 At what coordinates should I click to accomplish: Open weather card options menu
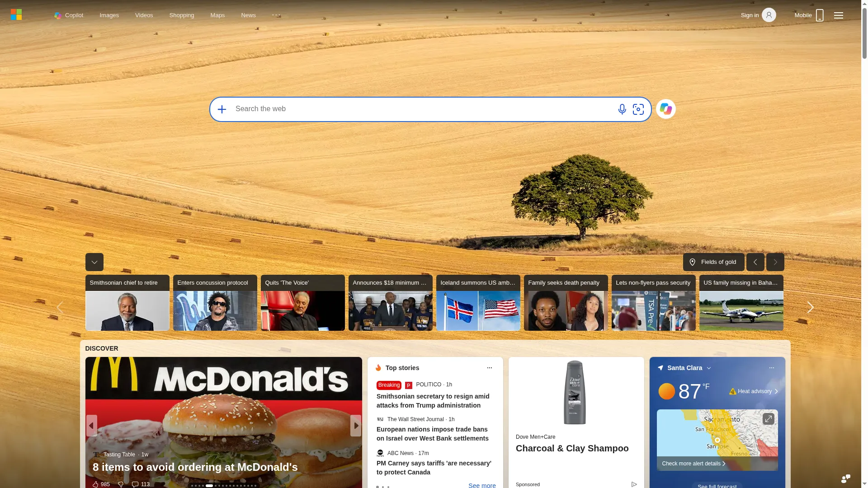coord(771,368)
